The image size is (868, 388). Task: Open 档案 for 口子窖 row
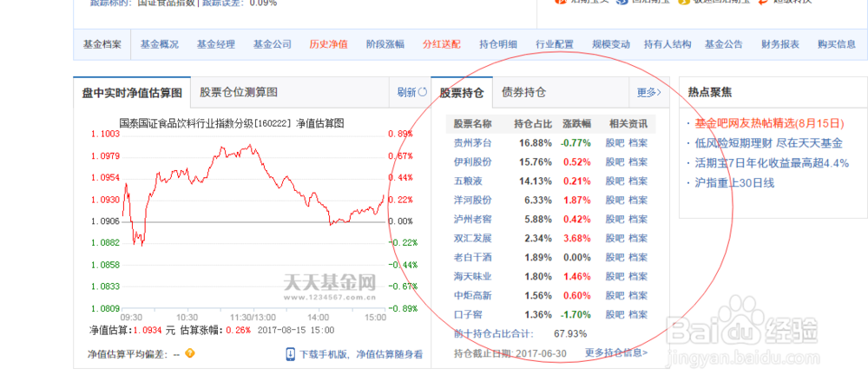(x=638, y=314)
